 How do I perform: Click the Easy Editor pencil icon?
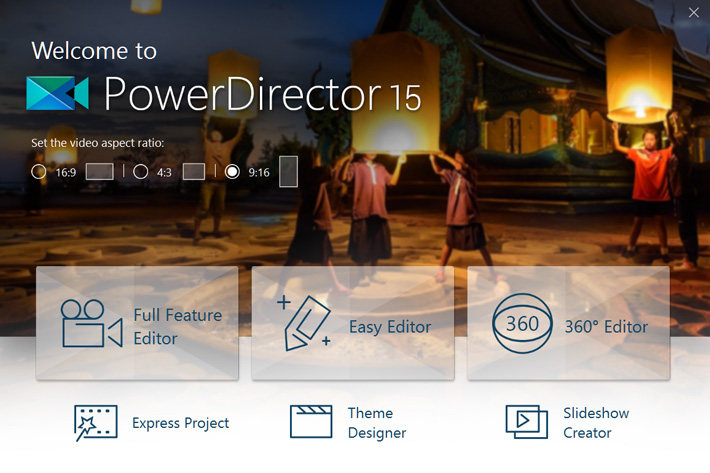pos(304,323)
